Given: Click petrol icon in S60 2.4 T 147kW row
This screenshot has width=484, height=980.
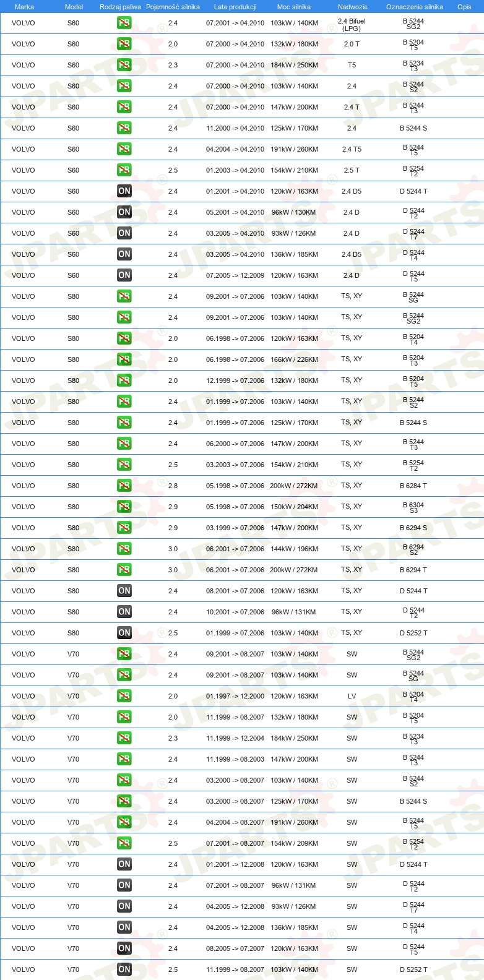Looking at the screenshot, I should point(124,107).
